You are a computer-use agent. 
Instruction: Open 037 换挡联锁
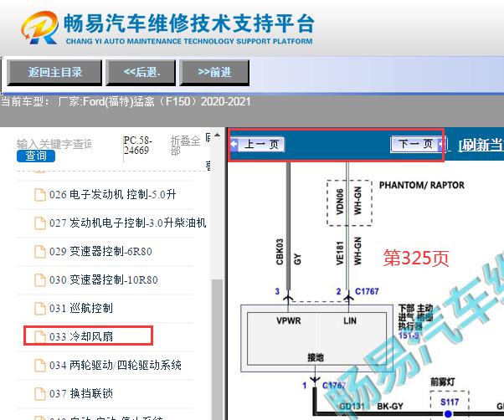click(x=80, y=393)
